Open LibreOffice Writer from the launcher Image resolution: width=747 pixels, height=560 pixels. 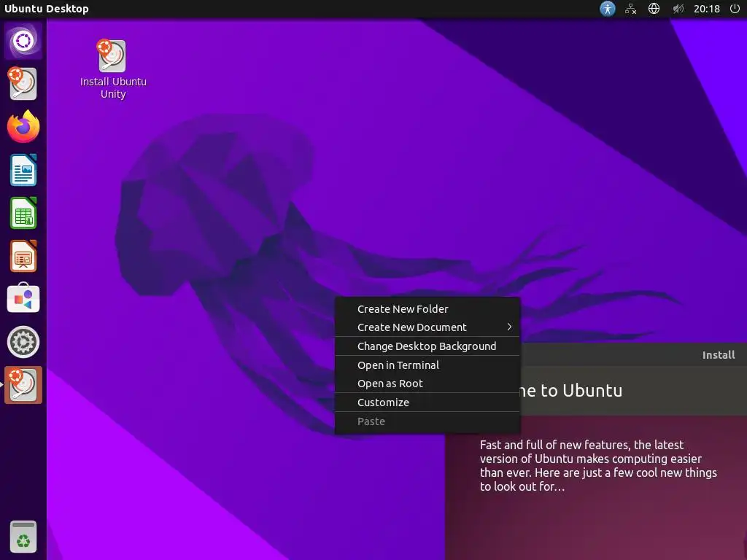[x=23, y=170]
